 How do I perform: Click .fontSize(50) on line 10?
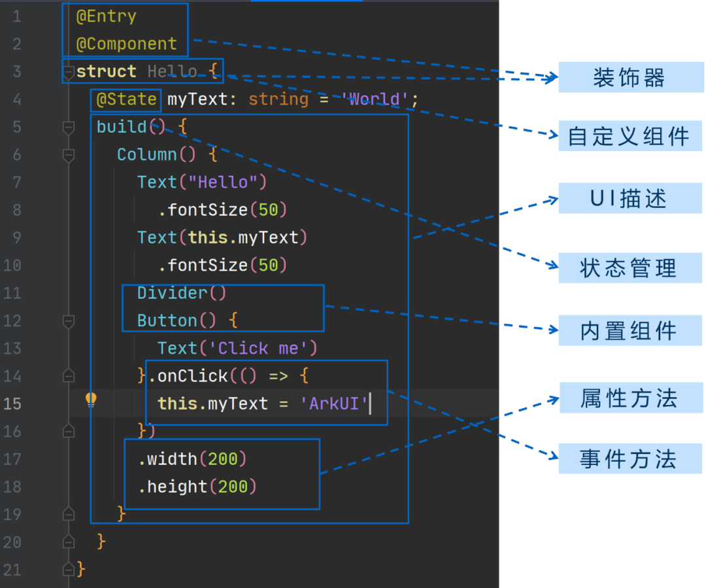pos(222,266)
